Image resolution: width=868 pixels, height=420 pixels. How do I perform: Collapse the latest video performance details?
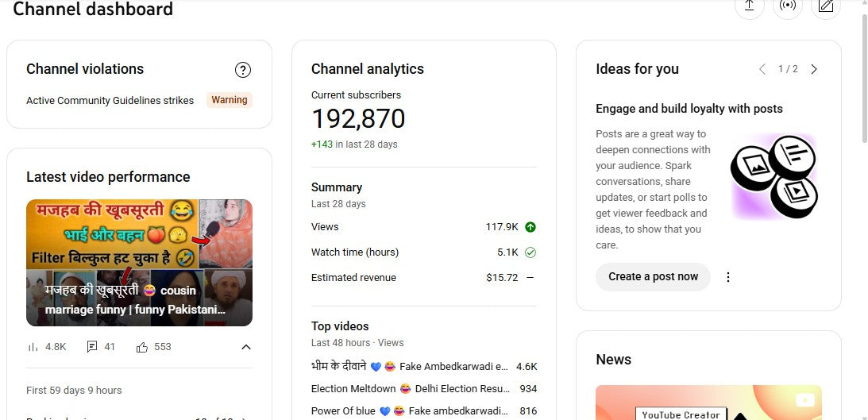[x=245, y=347]
